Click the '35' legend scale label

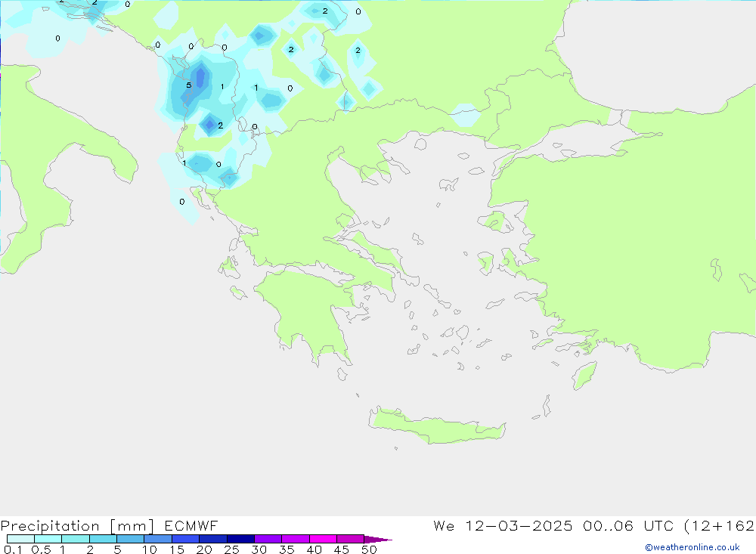[287, 549]
